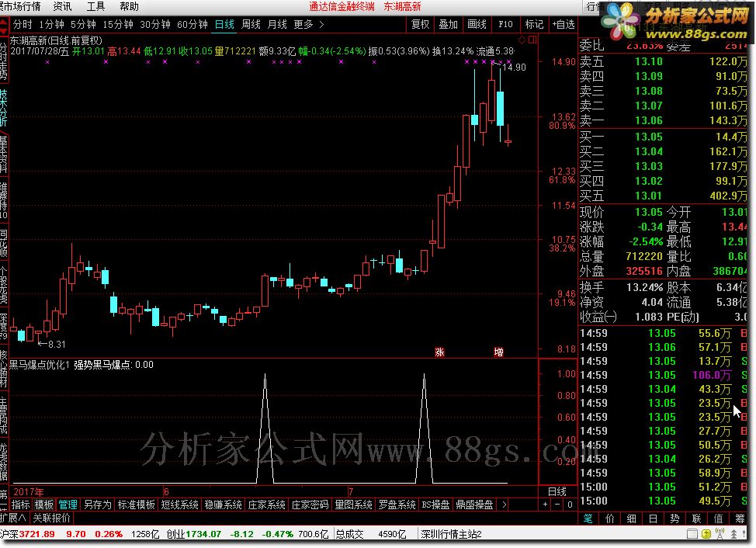Click the red diamond icon above chart
The width and height of the screenshot is (756, 548).
tap(522, 40)
